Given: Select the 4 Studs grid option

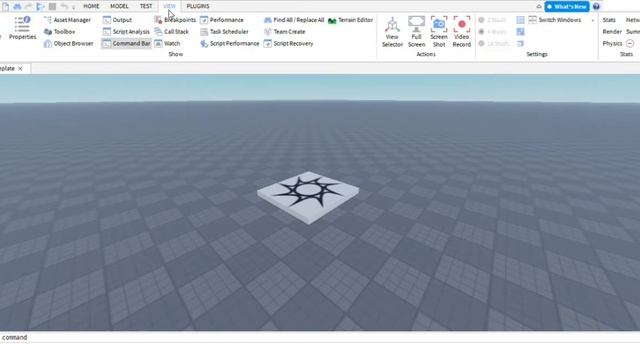Looking at the screenshot, I should tap(492, 31).
